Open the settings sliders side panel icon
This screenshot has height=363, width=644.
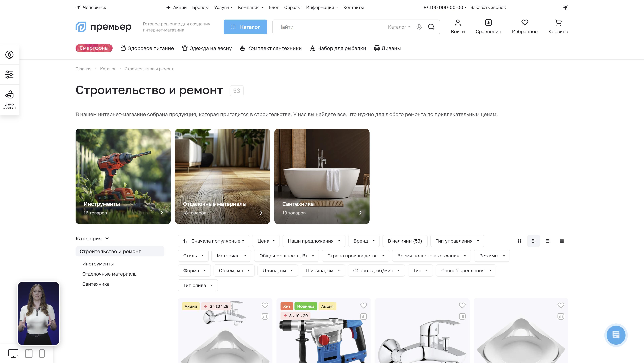pyautogui.click(x=9, y=75)
